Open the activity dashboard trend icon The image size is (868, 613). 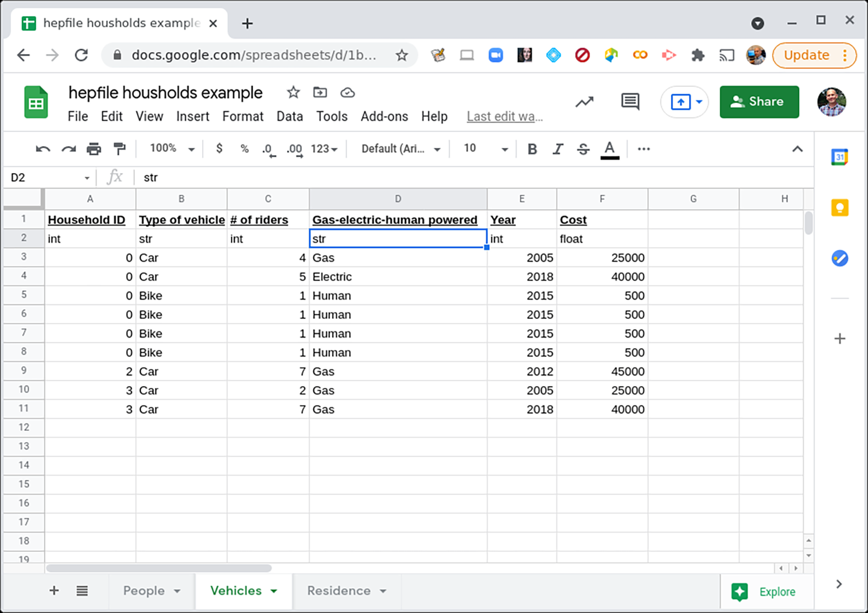click(x=584, y=102)
